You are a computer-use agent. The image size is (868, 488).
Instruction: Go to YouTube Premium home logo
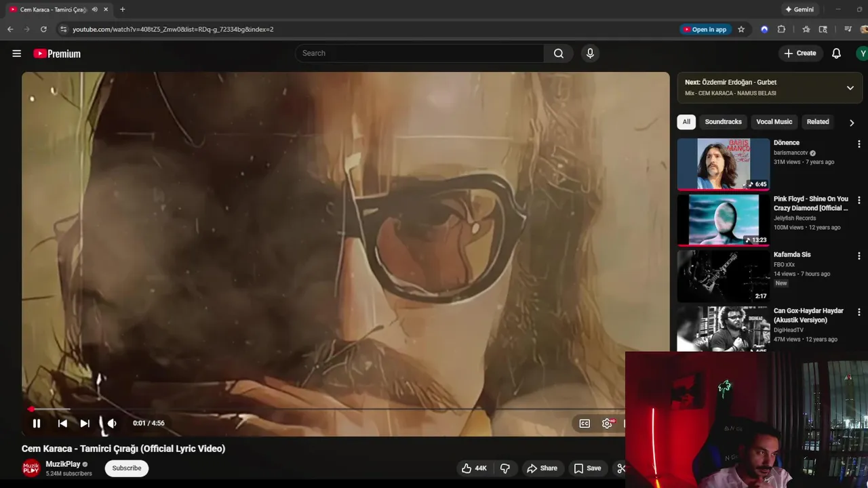tap(57, 54)
